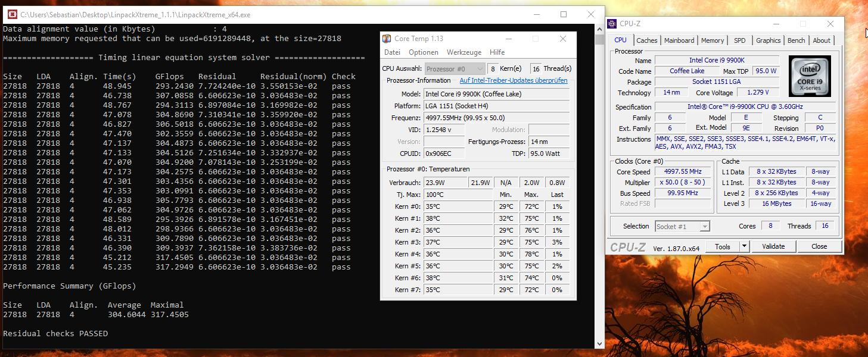This screenshot has height=357, width=868.
Task: Close the Core Temp window
Action: pyautogui.click(x=563, y=39)
